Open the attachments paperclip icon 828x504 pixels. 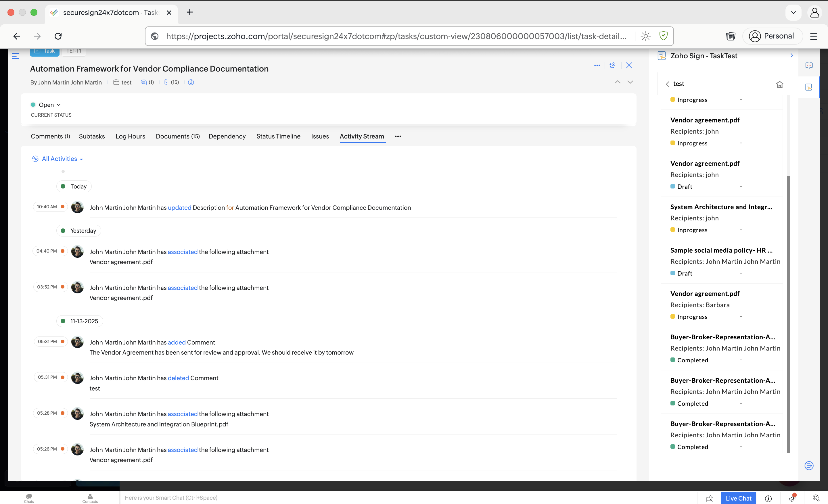click(166, 82)
